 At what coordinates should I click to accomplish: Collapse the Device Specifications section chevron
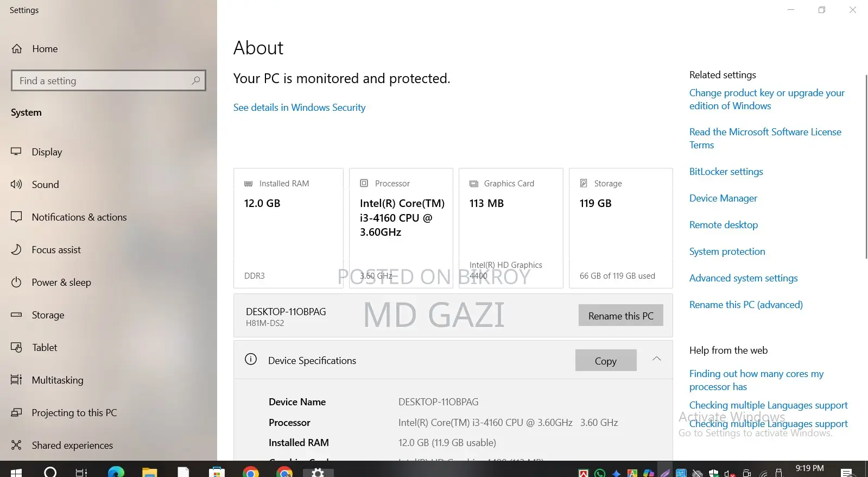coord(656,359)
